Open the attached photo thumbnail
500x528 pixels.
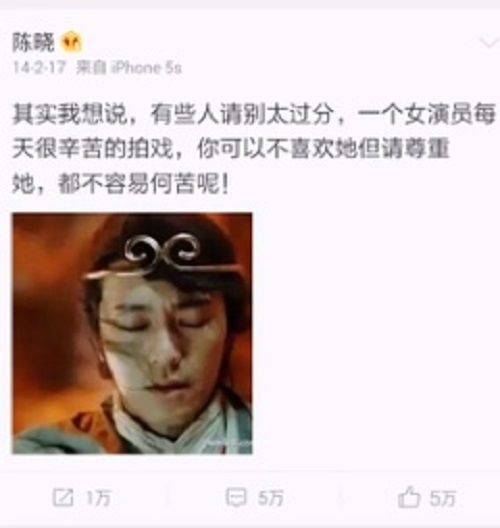coord(132,333)
